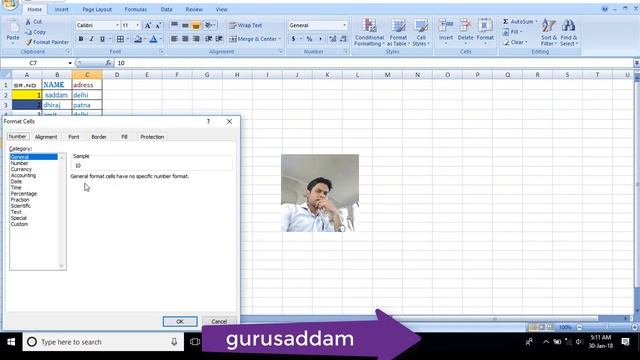Align text to top of cell
Viewport: 640px width, 360px height.
[x=174, y=25]
